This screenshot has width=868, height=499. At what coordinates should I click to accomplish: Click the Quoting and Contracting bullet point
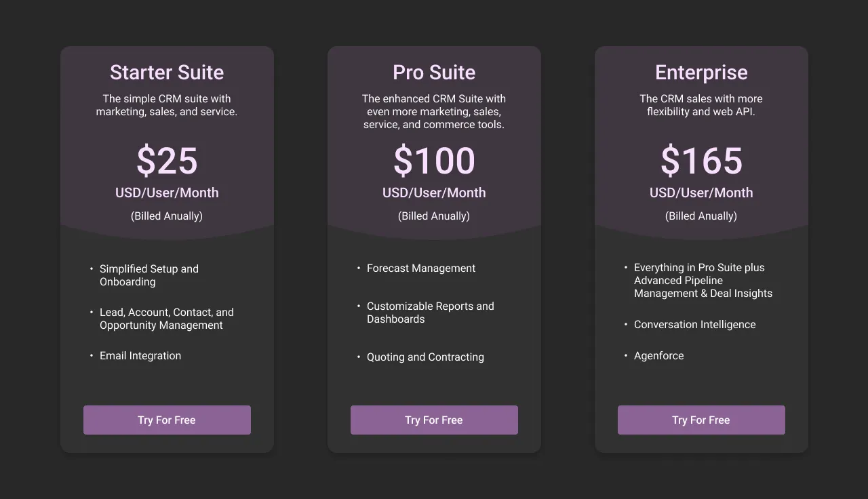click(425, 357)
